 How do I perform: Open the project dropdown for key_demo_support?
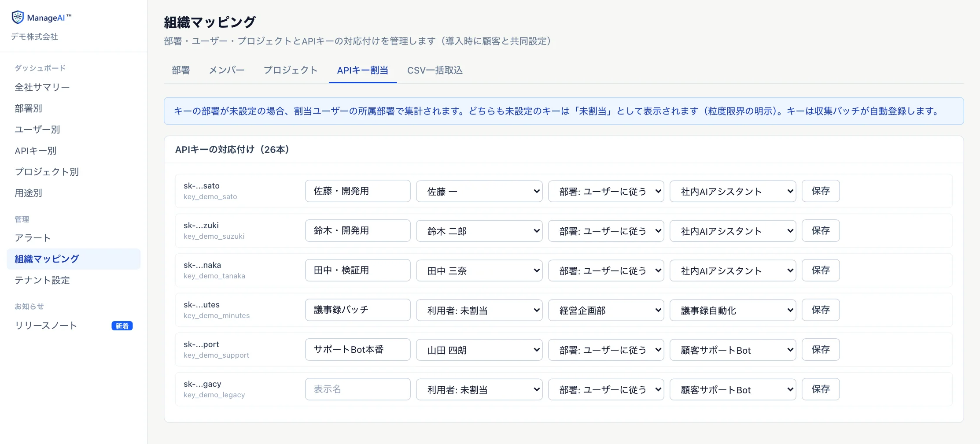733,350
